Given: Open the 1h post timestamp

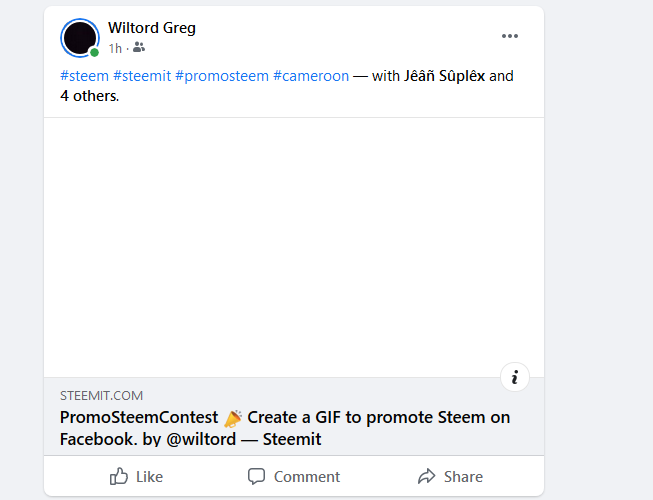Looking at the screenshot, I should 115,48.
